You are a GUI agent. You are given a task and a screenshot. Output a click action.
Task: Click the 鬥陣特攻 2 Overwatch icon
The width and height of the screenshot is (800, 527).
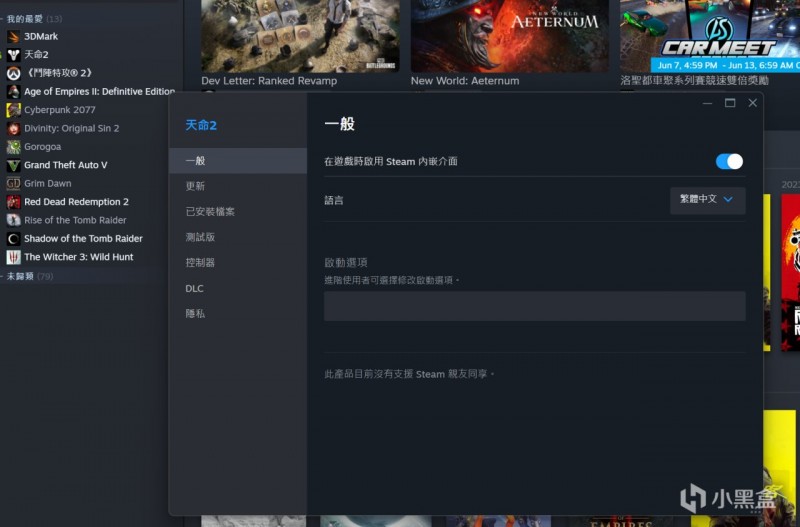tap(13, 73)
